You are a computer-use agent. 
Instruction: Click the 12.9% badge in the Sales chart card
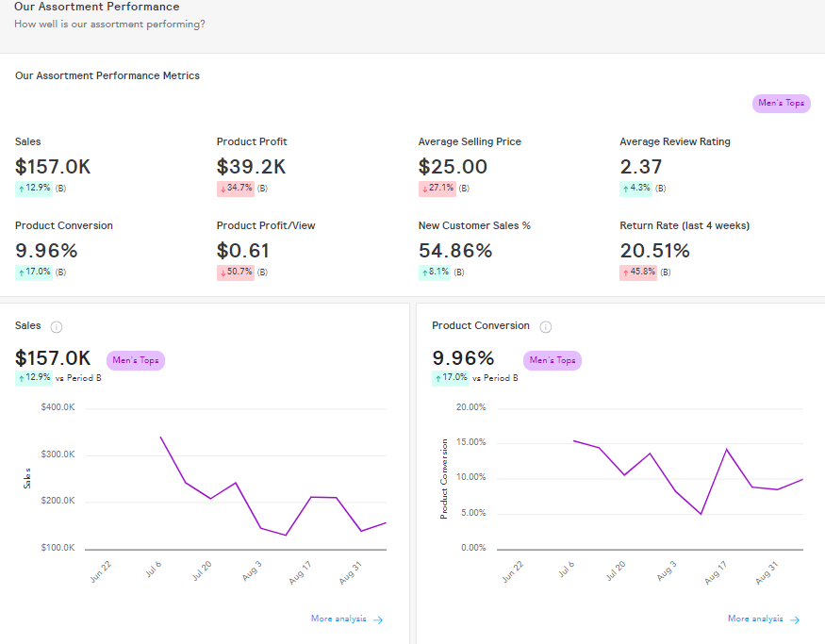pyautogui.click(x=34, y=378)
